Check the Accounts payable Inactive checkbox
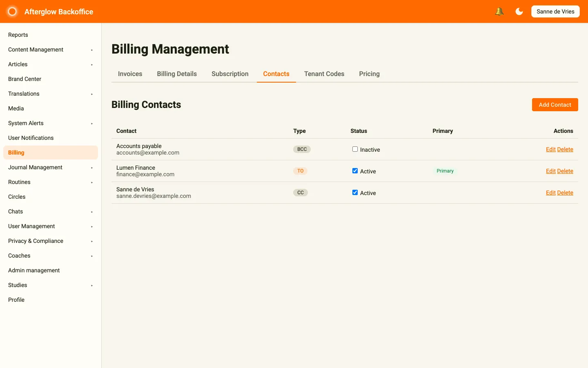 click(x=355, y=149)
